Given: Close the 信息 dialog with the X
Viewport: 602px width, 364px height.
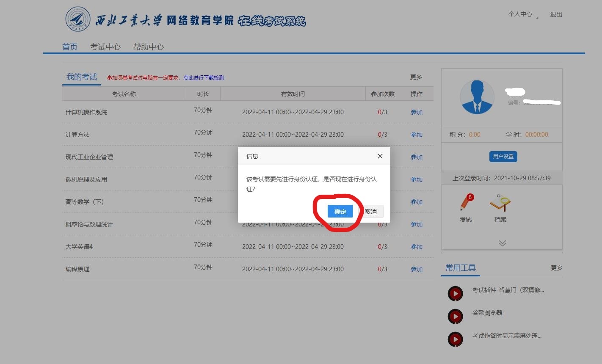Looking at the screenshot, I should 380,156.
